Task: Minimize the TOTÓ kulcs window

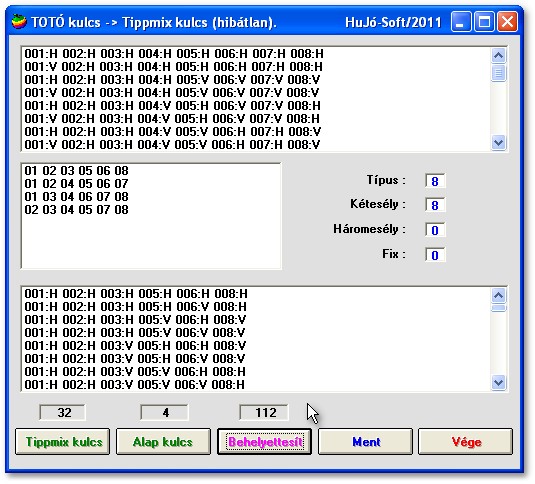Action: pos(461,22)
